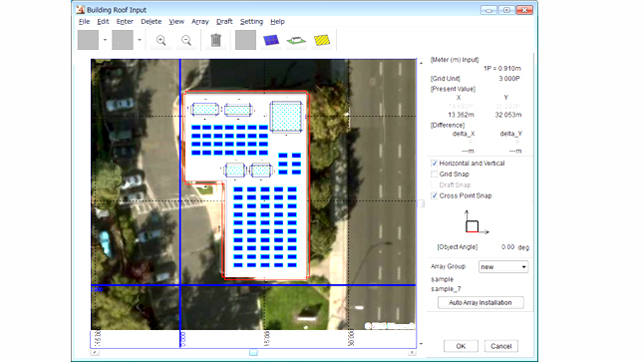
Task: Open the Delete menu
Action: pos(152,21)
